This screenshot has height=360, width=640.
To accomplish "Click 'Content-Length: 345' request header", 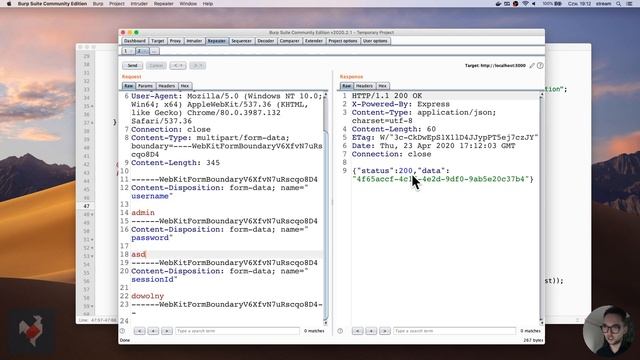I will click(x=176, y=163).
